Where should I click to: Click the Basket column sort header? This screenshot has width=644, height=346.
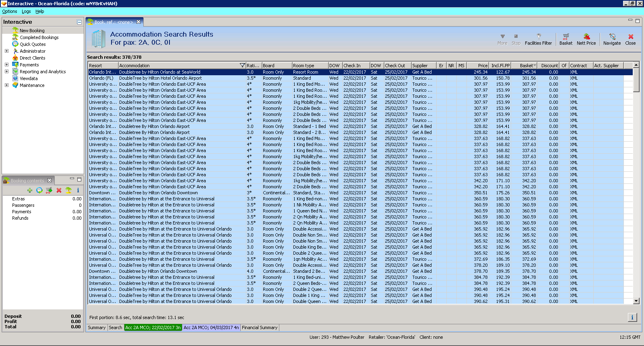pyautogui.click(x=524, y=66)
